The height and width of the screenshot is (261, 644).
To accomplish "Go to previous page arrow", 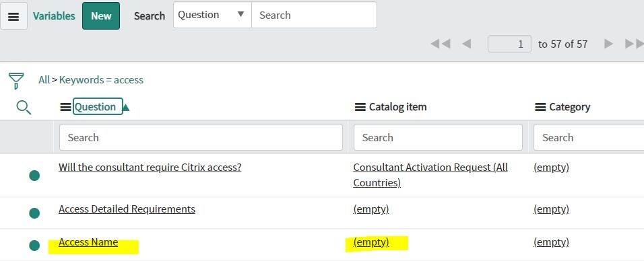I will pos(466,44).
